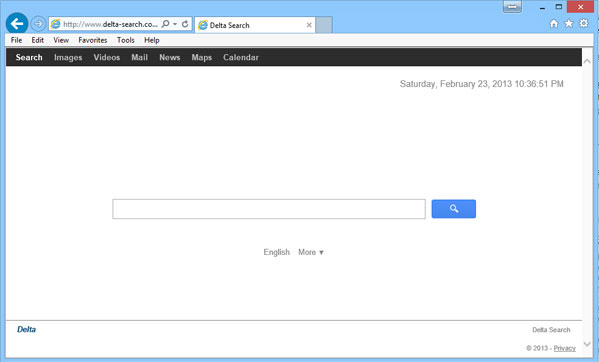Screen dimensions: 599x362
Task: Click the date and time text
Action: [482, 84]
